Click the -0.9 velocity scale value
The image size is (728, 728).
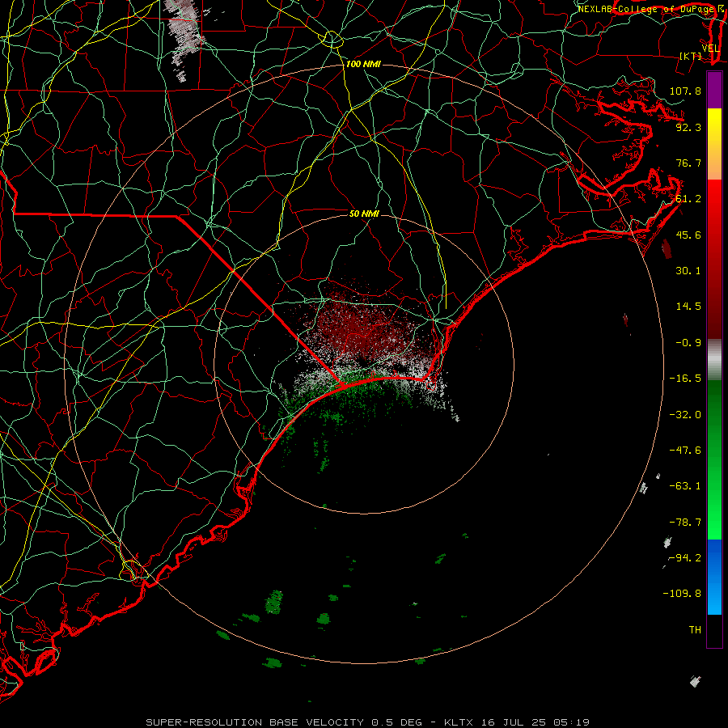pos(688,343)
